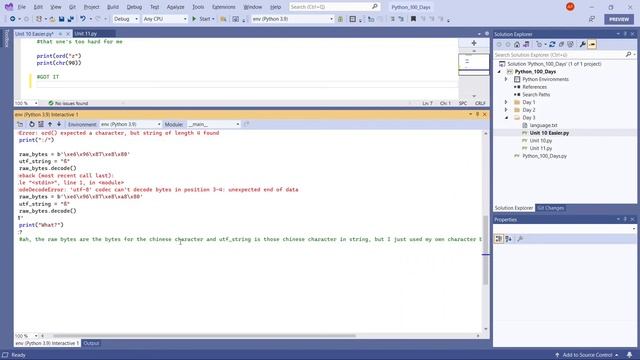Click the Open File folder icon
The image size is (640, 360).
pos(52,19)
